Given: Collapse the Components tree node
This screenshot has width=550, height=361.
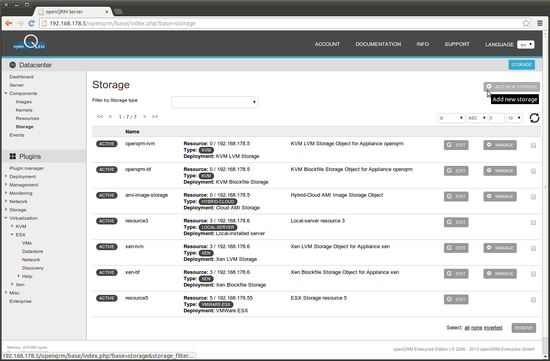Looking at the screenshot, I should 6,93.
